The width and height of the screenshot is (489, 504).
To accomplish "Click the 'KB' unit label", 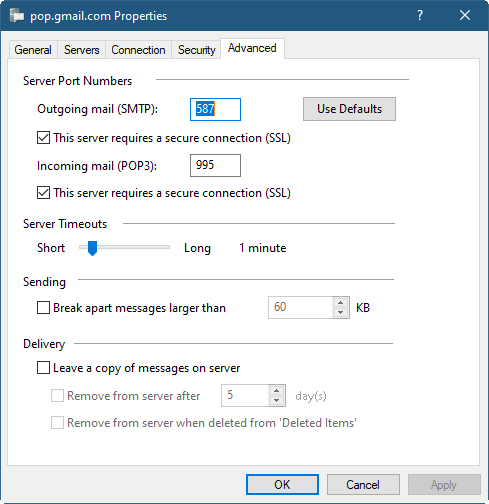I will coord(363,308).
